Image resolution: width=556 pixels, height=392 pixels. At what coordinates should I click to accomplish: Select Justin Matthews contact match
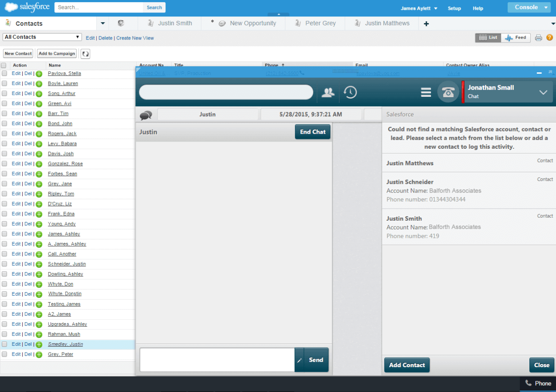(469, 163)
